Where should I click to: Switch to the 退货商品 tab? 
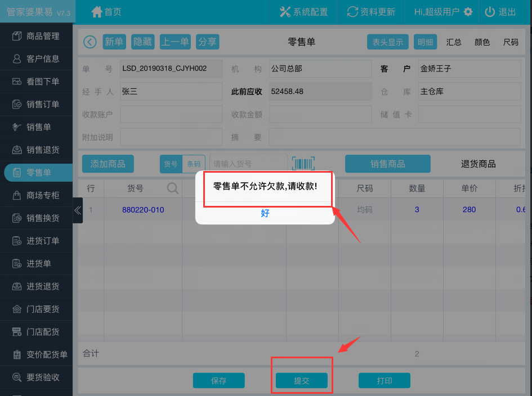pyautogui.click(x=478, y=164)
